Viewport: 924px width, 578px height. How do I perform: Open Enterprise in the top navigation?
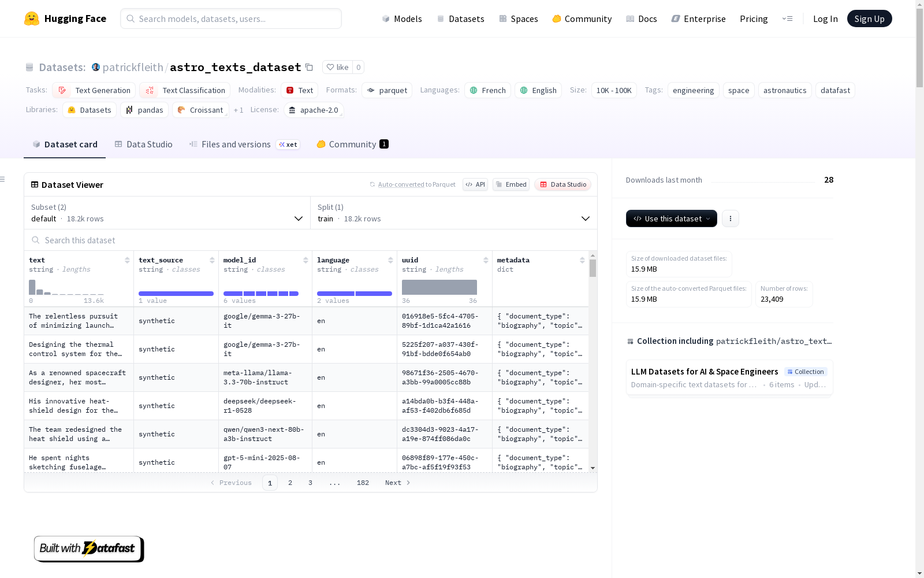click(698, 18)
